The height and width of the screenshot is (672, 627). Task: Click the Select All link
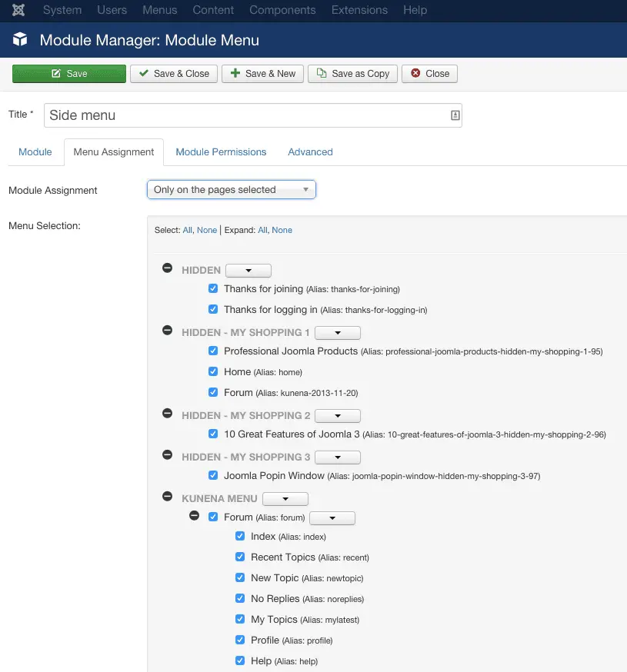coord(188,230)
